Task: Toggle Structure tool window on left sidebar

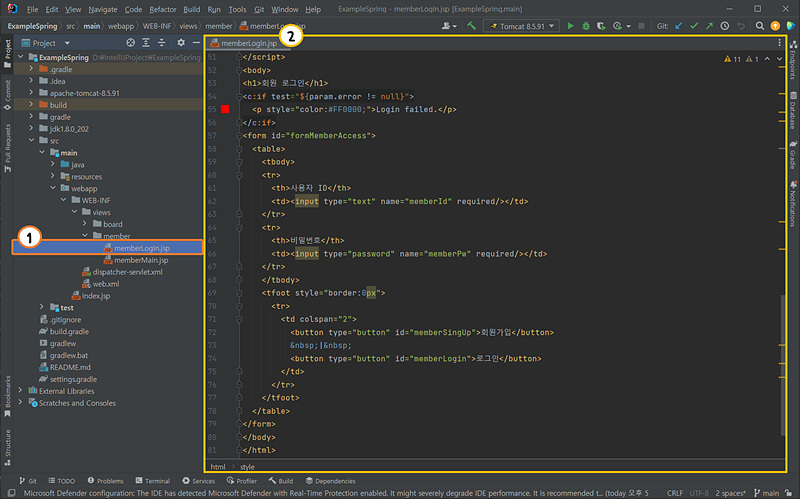Action: click(7, 447)
